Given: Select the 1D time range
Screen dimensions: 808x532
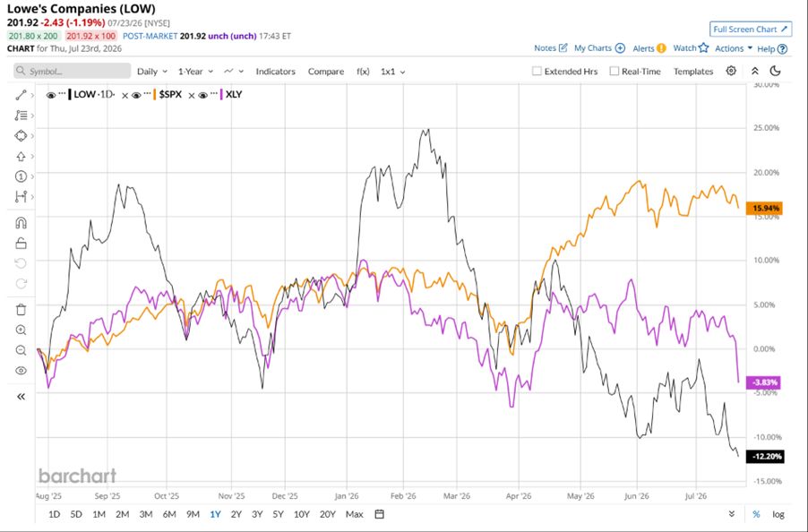Looking at the screenshot, I should pyautogui.click(x=54, y=514).
